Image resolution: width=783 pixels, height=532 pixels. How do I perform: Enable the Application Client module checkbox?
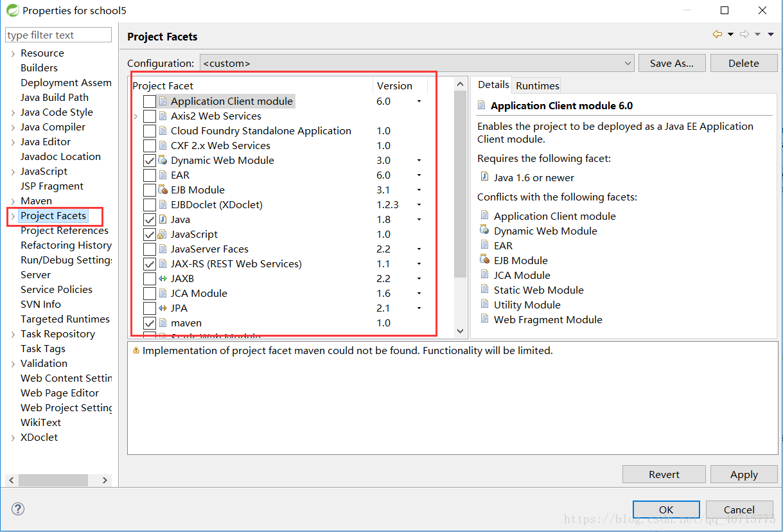click(x=149, y=101)
